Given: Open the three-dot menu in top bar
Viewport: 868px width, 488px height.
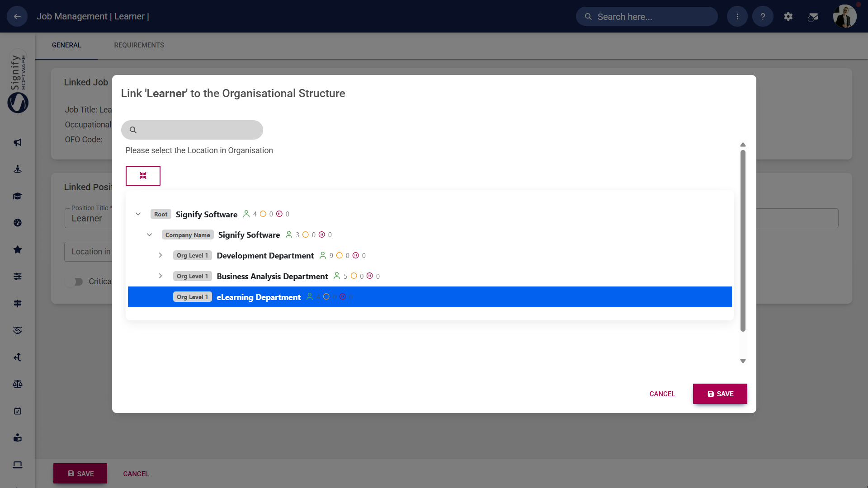Looking at the screenshot, I should point(737,16).
